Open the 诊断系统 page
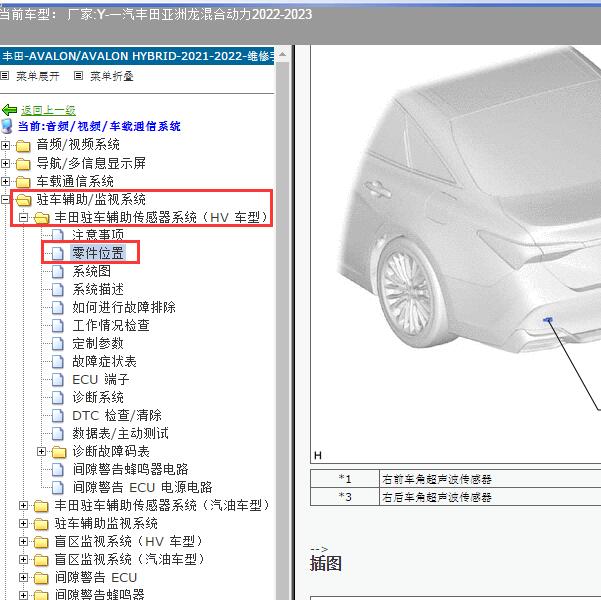The image size is (601, 600). 98,397
